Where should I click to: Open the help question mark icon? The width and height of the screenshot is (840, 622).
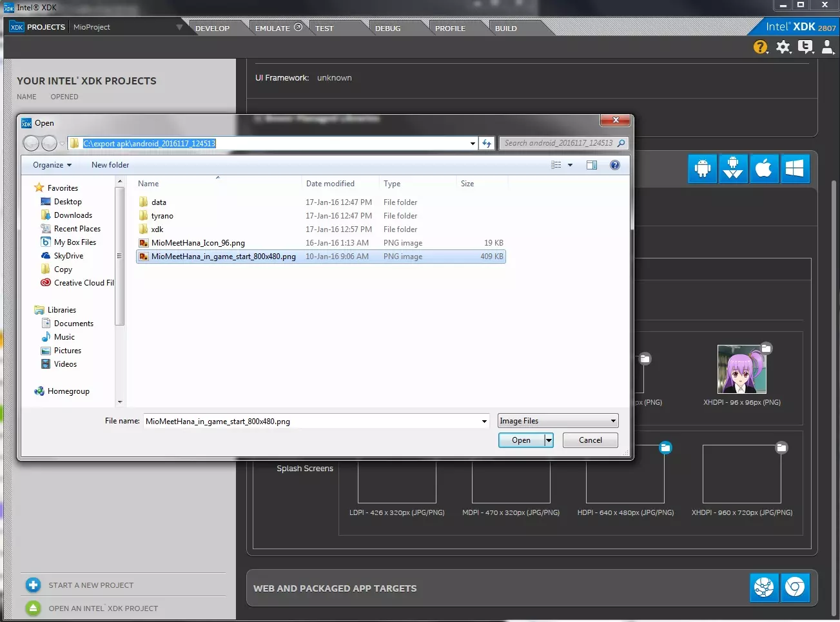point(760,47)
